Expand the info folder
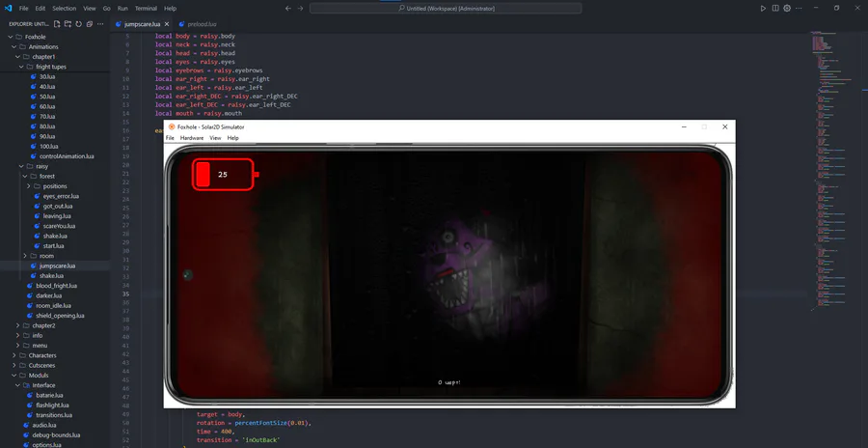Screen dimensions: 868x448 (18, 335)
